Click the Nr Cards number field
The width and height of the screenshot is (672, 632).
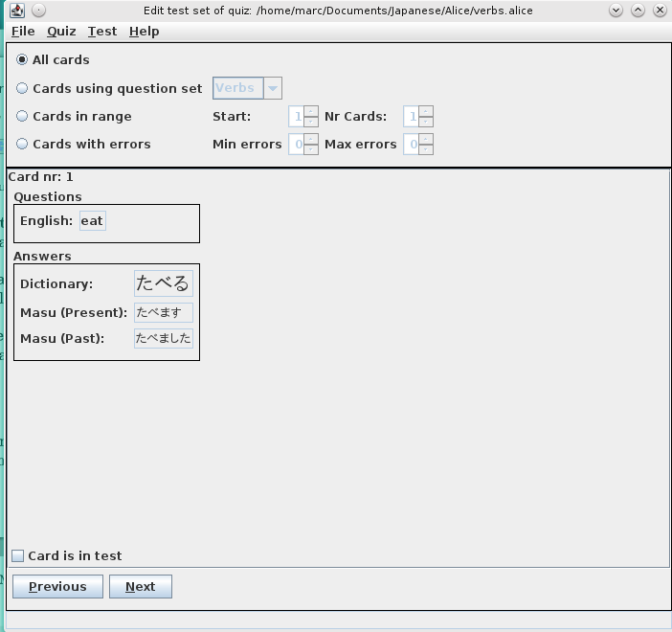pos(411,116)
